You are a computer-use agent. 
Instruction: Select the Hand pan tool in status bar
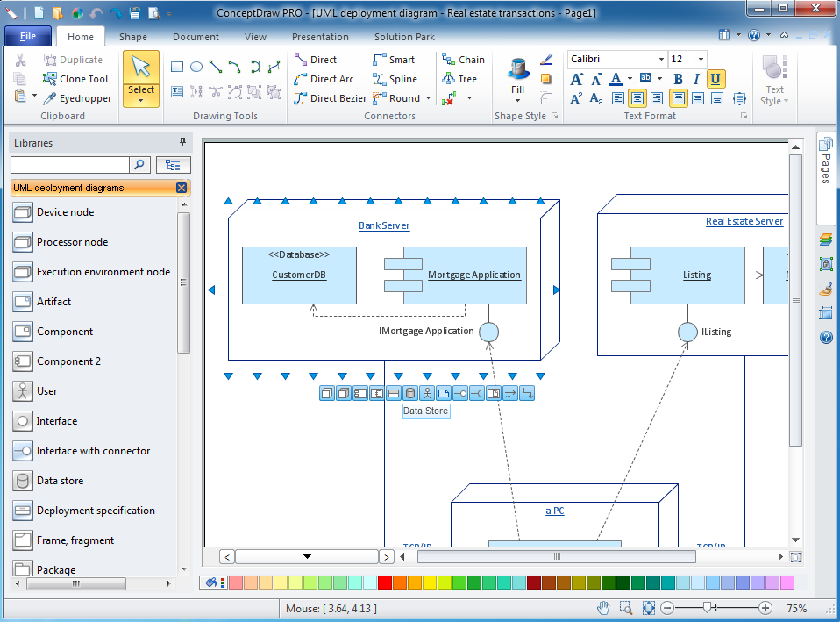point(604,608)
